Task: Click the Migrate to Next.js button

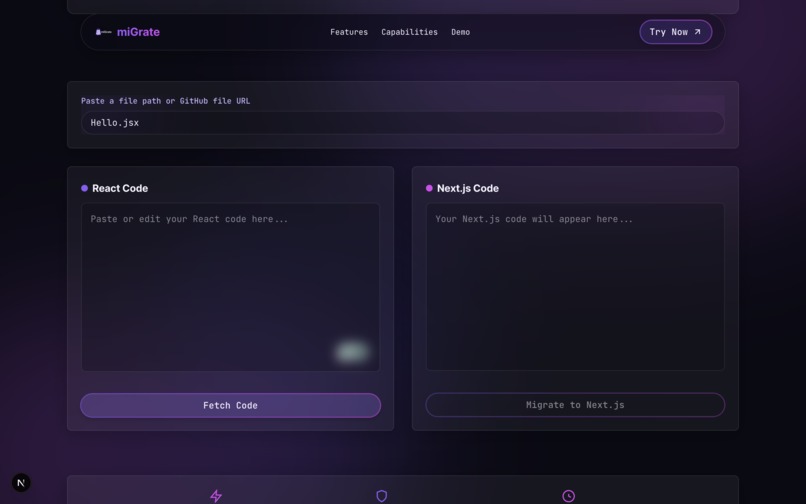Action: [575, 405]
